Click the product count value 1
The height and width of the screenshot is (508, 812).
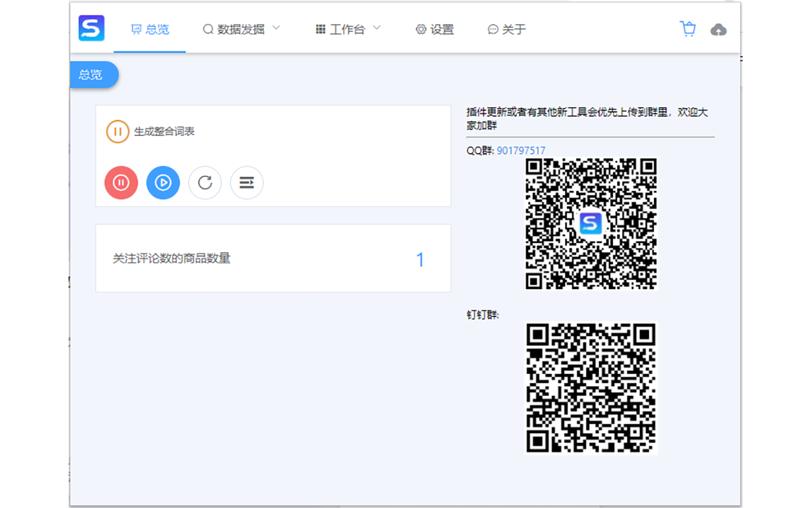[x=420, y=259]
